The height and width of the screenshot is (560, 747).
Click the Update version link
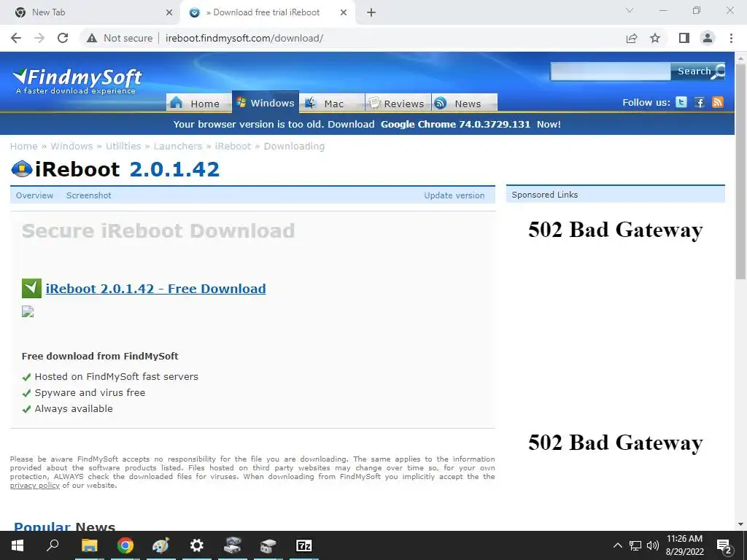click(x=454, y=195)
